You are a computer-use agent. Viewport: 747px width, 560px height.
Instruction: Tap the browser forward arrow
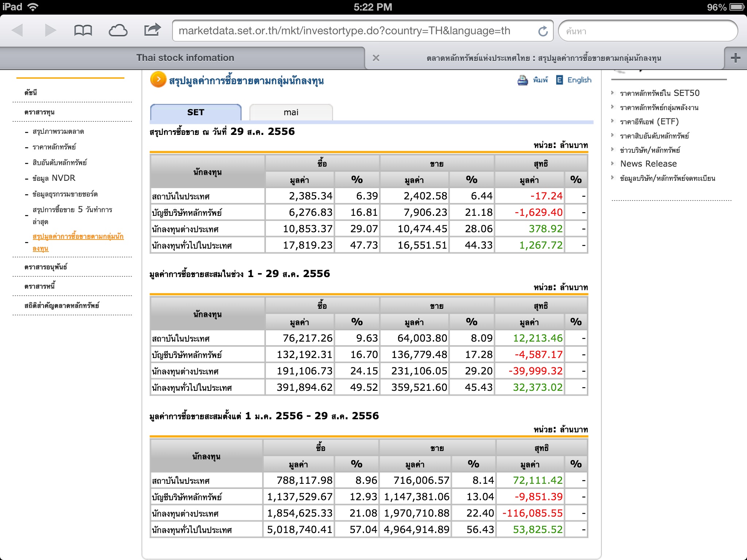point(50,30)
